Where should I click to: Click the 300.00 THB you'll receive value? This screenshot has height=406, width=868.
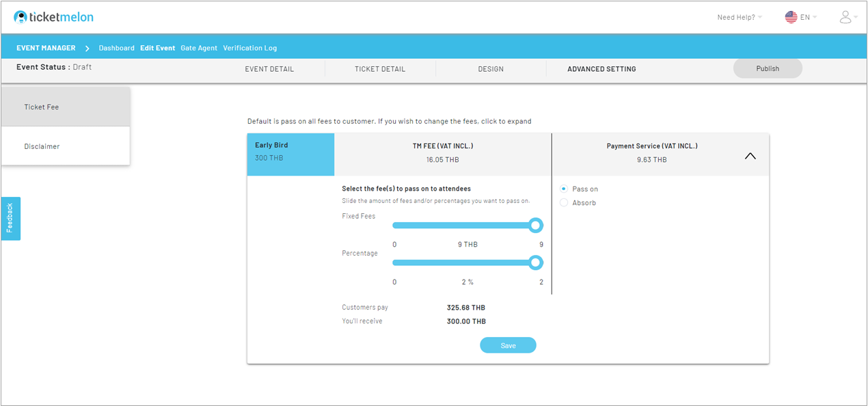466,321
